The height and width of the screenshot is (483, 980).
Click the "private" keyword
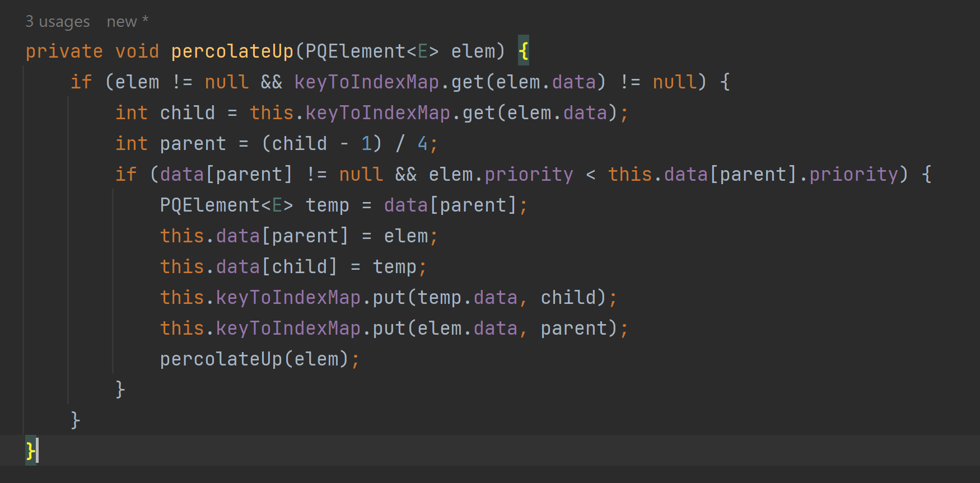point(64,51)
